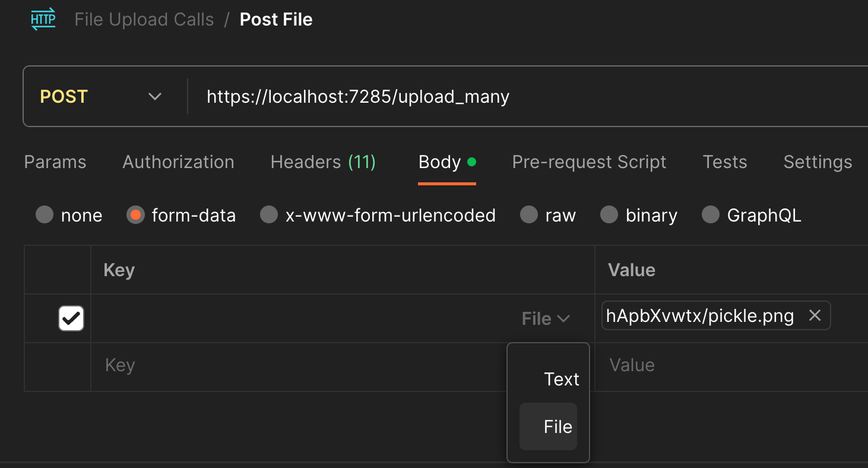Choose Text from the type dropdown
Viewport: 868px width, 468px height.
click(x=561, y=380)
